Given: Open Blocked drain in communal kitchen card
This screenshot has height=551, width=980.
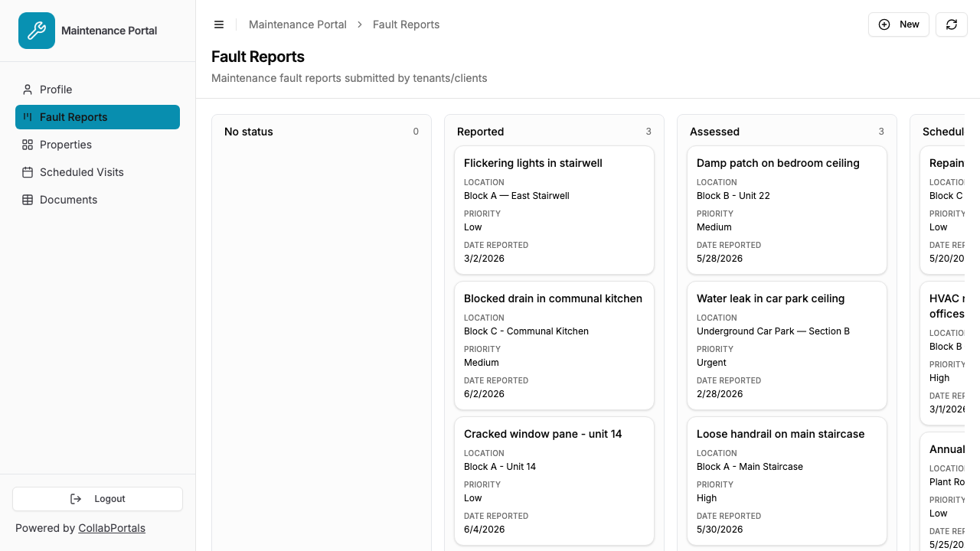Looking at the screenshot, I should [x=554, y=346].
